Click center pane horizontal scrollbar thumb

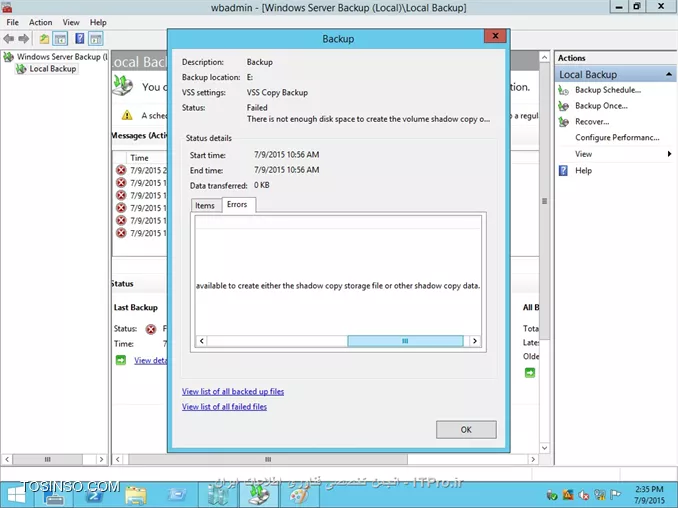(x=268, y=459)
